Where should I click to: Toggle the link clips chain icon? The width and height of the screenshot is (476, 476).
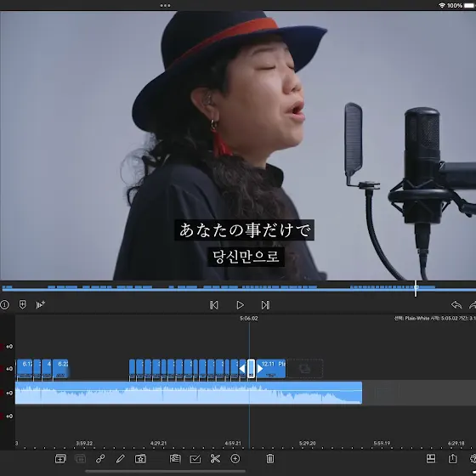pyautogui.click(x=100, y=459)
